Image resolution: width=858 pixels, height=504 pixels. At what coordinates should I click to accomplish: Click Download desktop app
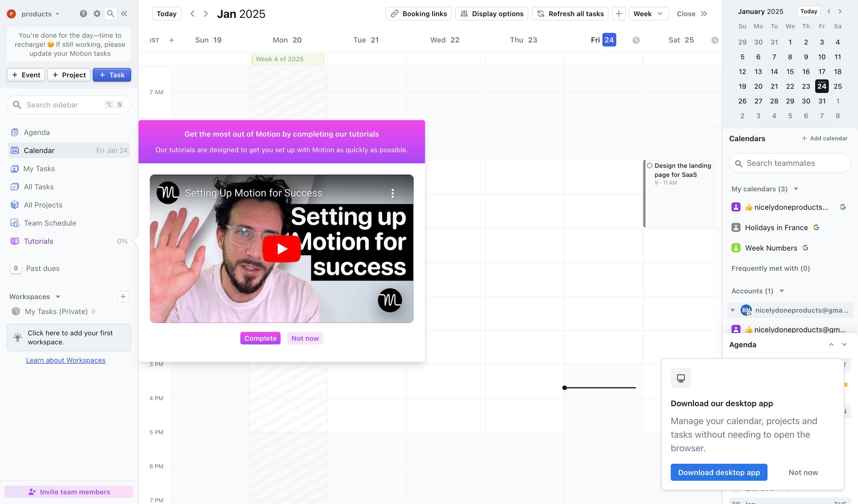pyautogui.click(x=719, y=472)
